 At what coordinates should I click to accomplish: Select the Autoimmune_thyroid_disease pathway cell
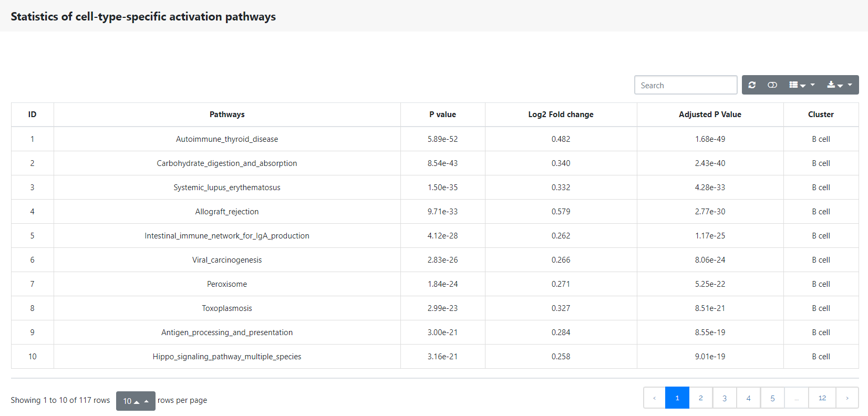pyautogui.click(x=227, y=139)
